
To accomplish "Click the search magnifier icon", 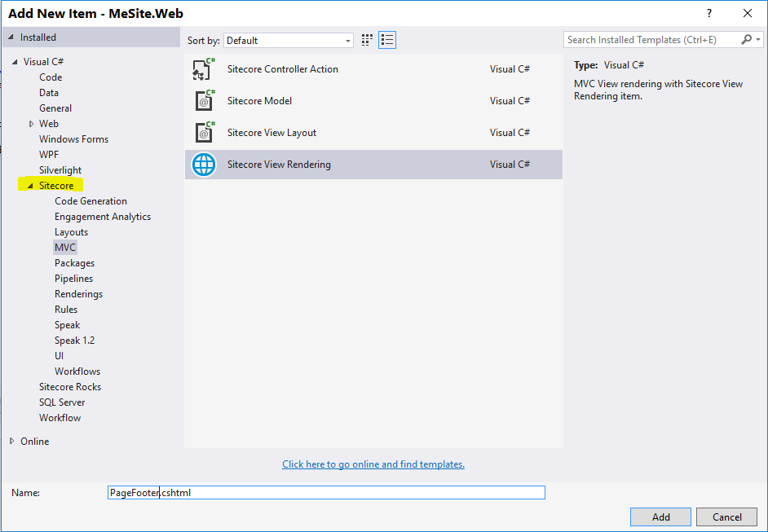I will pyautogui.click(x=746, y=40).
